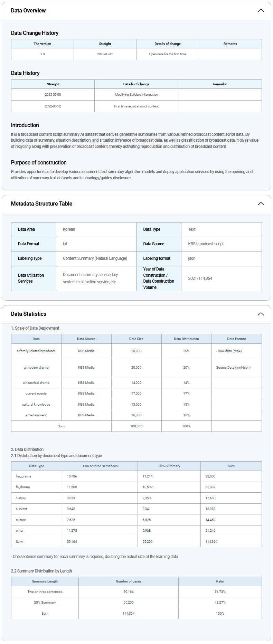
Task: Collapse the Data Overview section chevron
Action: [261, 10]
